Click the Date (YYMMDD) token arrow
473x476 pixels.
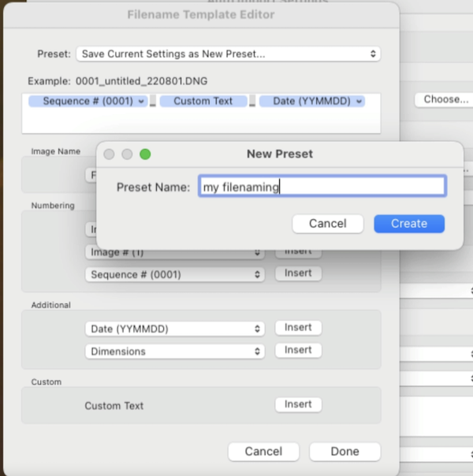click(359, 101)
